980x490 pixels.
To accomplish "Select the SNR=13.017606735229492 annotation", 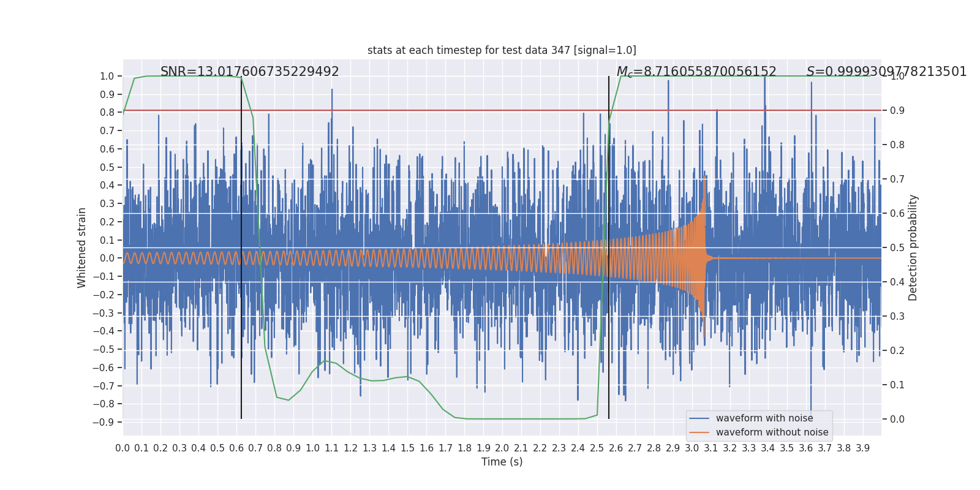I will point(250,72).
